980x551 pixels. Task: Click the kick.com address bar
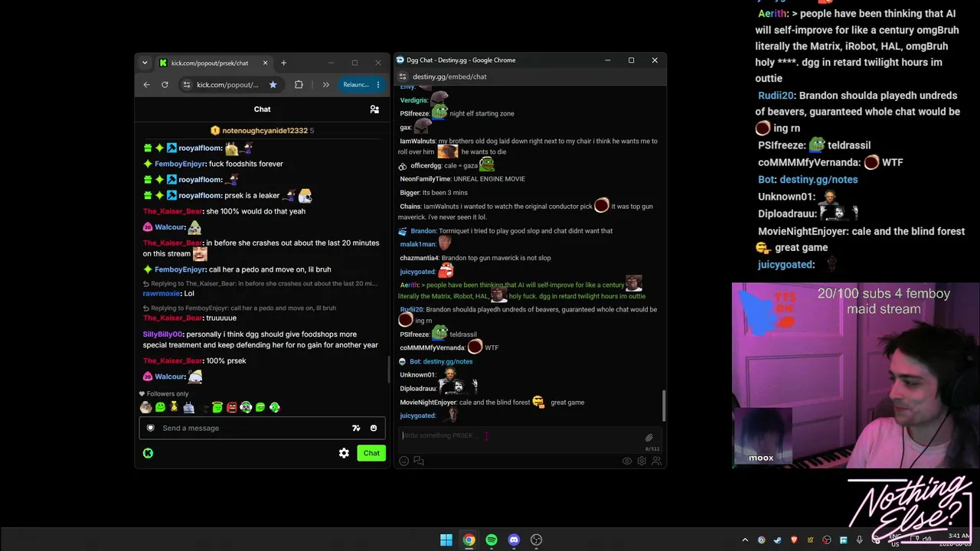point(230,84)
